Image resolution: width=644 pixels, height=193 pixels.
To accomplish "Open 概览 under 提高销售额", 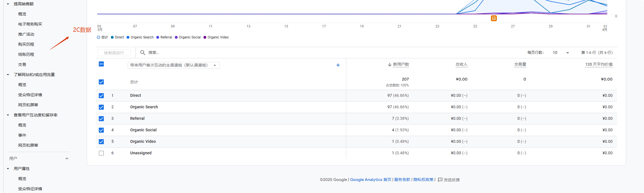I will click(22, 14).
